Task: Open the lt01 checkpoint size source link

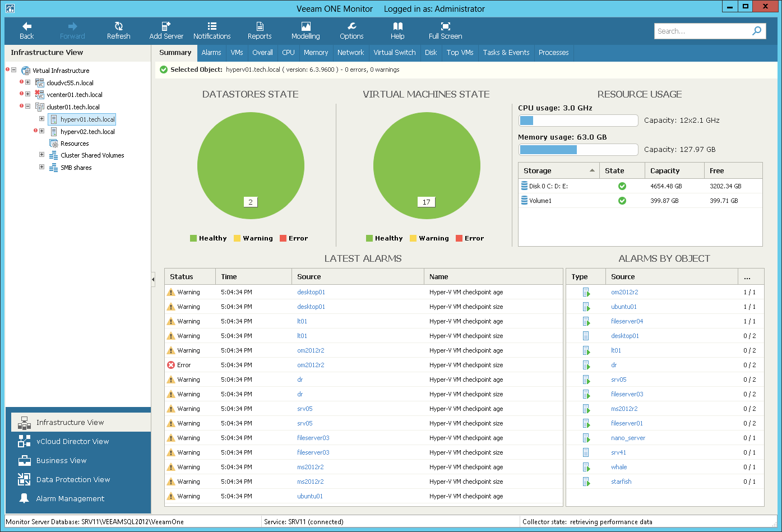Action: coord(302,336)
